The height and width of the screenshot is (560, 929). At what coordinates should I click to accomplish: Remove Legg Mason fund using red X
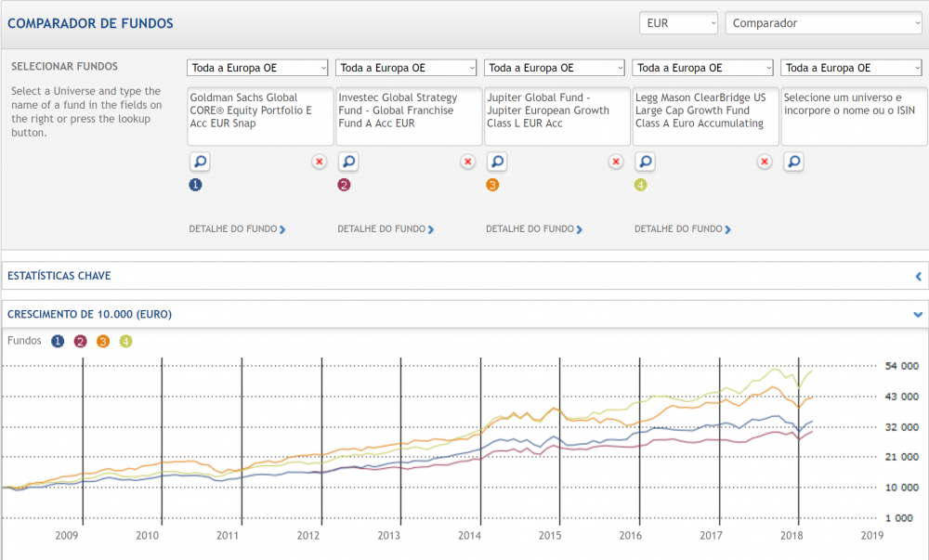point(765,162)
